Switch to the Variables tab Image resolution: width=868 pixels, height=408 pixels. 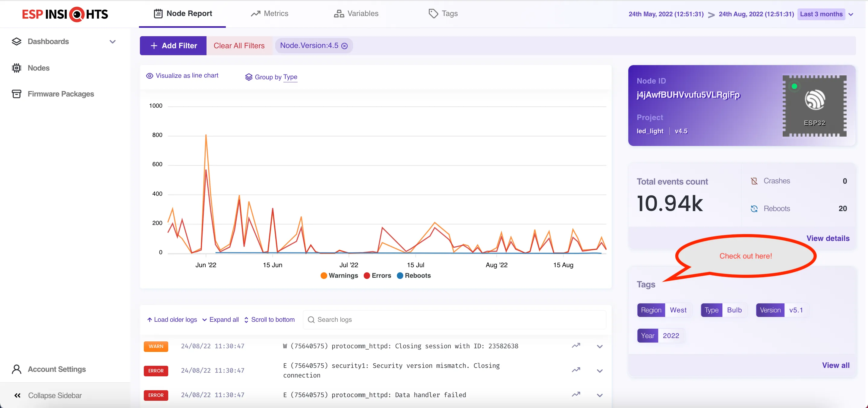point(356,14)
